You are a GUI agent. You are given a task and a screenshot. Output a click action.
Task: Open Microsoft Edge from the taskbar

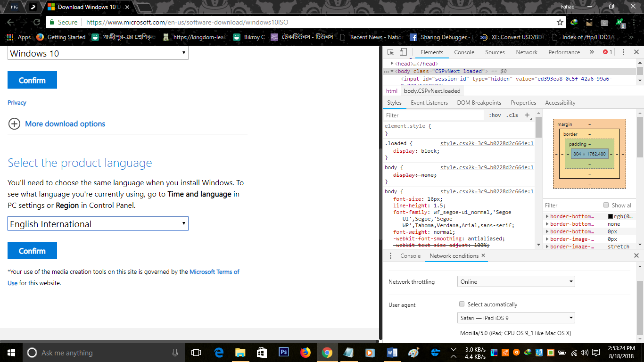tap(219, 353)
